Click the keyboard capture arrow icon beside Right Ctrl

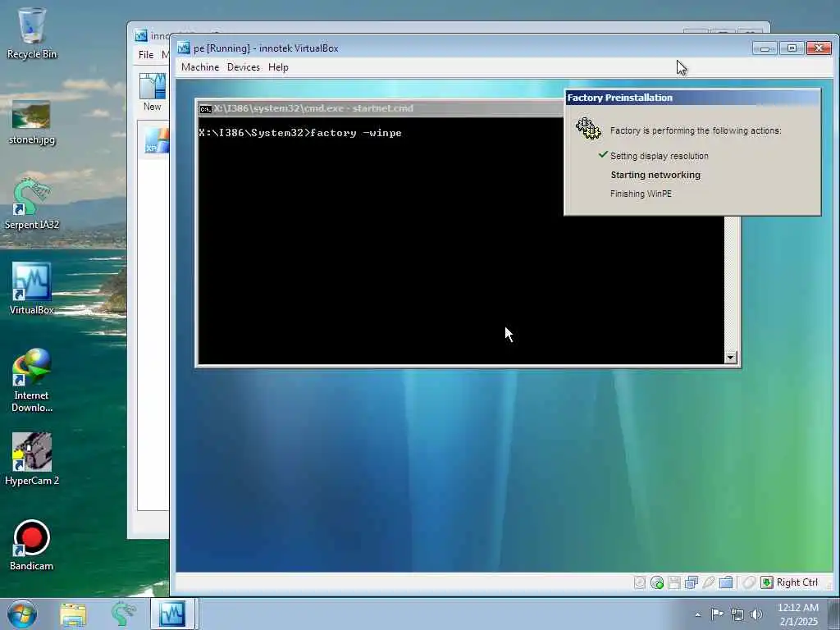coord(767,582)
